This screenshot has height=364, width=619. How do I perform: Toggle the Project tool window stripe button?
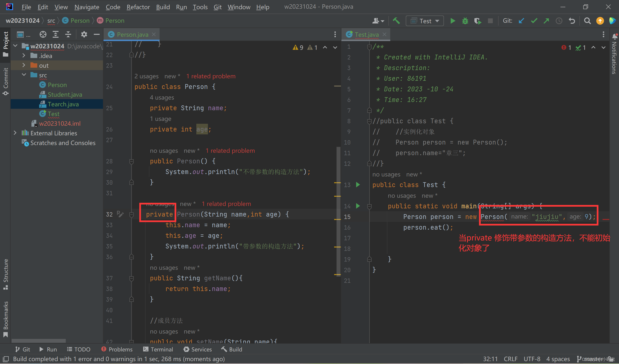(x=5, y=44)
